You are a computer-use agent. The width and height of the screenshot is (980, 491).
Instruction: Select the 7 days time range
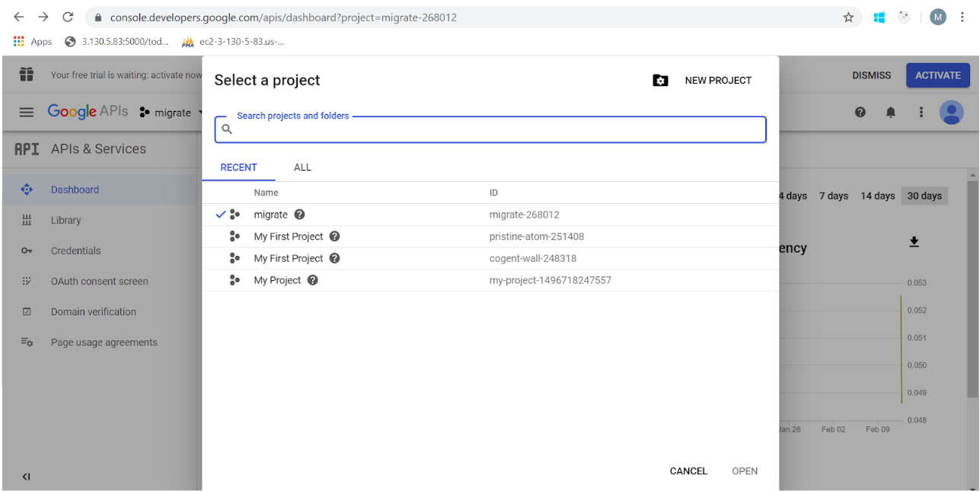pos(833,196)
